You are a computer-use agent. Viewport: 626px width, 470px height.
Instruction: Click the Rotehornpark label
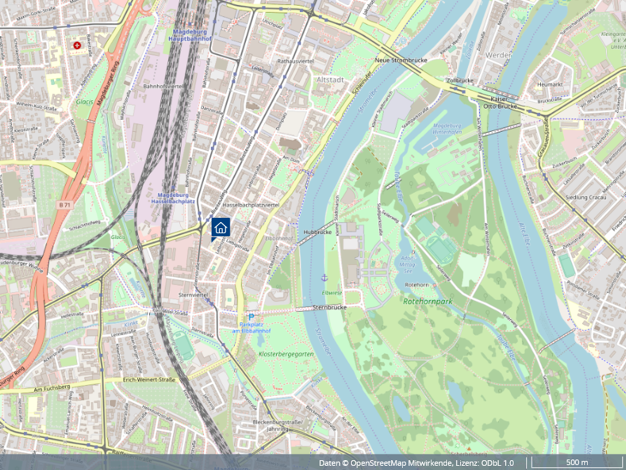428,301
